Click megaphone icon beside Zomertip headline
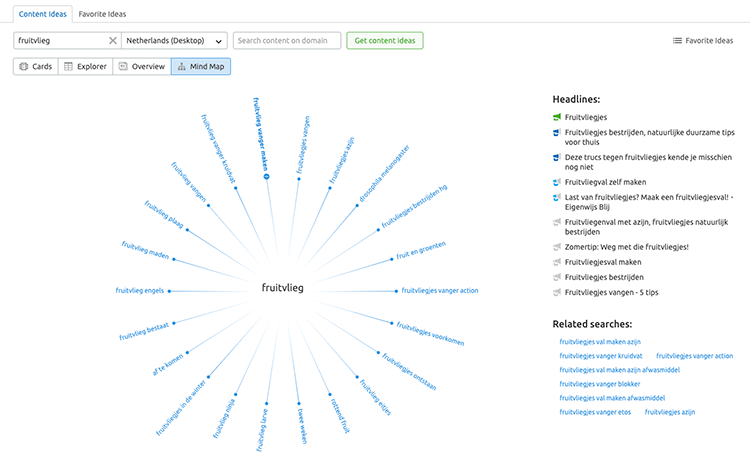This screenshot has height=462, width=750. point(557,247)
